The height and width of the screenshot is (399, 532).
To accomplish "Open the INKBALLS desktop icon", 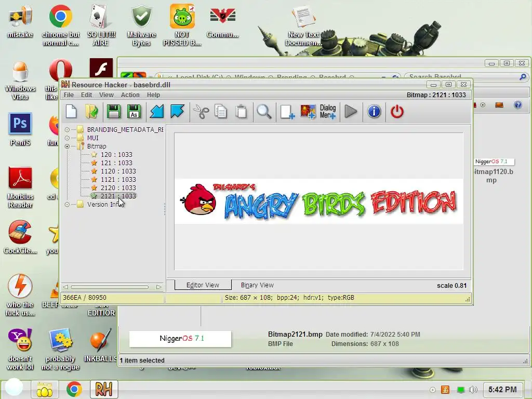I will (x=101, y=345).
